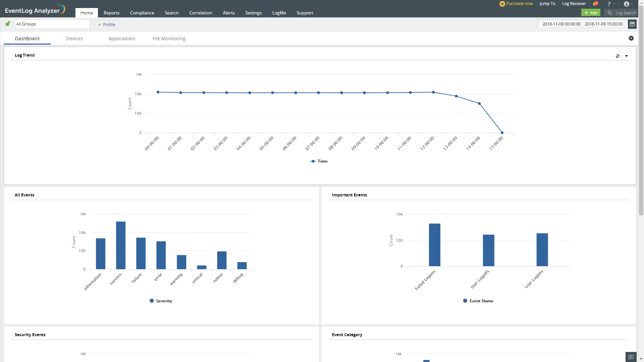Toggle the Event Name legend item

(478, 301)
